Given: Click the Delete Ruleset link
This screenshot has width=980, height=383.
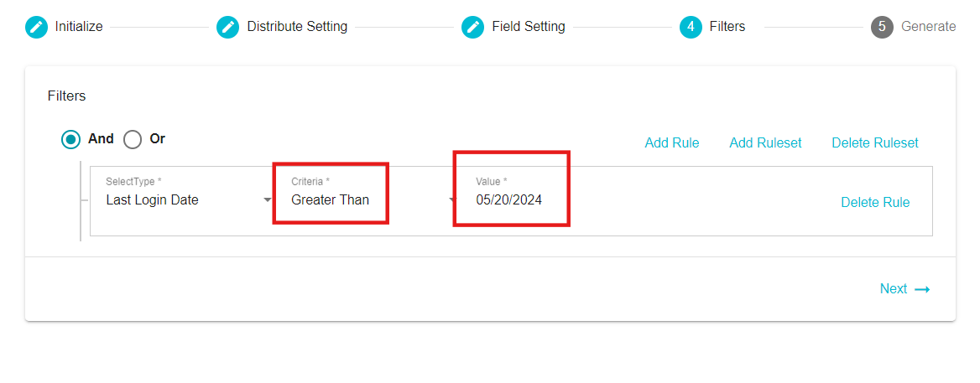Looking at the screenshot, I should (x=875, y=142).
